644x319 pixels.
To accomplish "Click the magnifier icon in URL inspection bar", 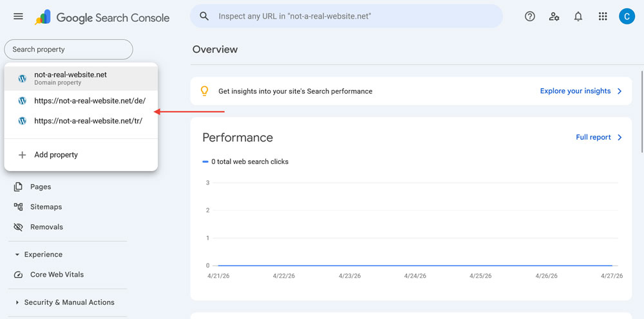I will coord(204,16).
